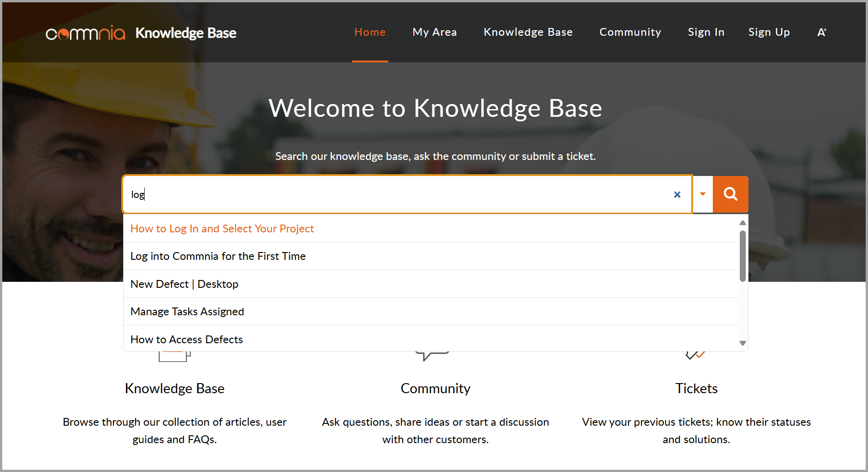868x472 pixels.
Task: Click the orange search magnifier button
Action: pyautogui.click(x=730, y=194)
